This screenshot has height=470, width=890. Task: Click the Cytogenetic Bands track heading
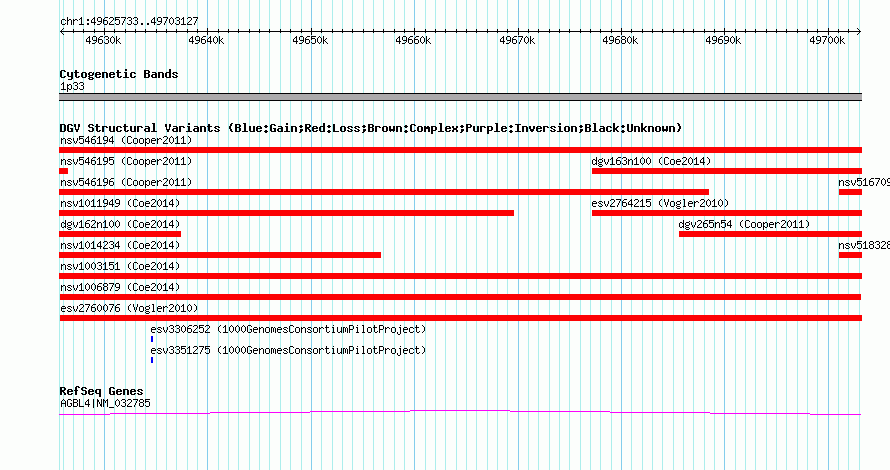tap(119, 74)
